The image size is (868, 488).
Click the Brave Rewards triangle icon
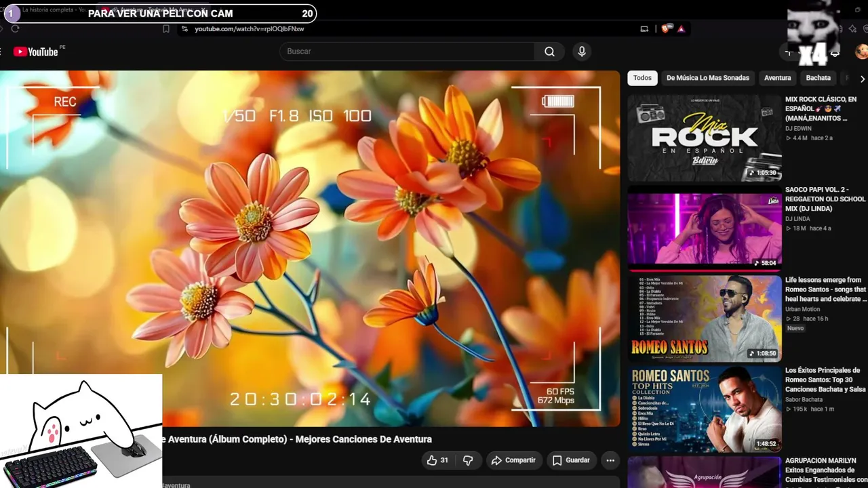681,29
